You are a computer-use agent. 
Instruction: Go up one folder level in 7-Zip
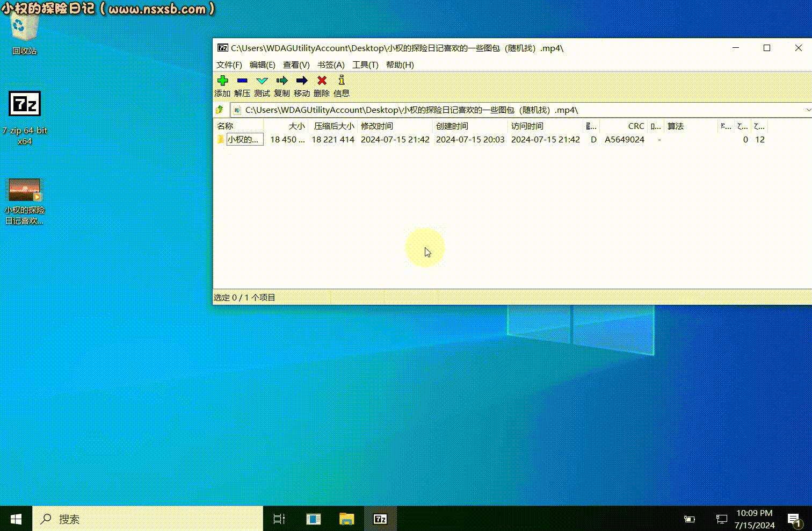[220, 110]
